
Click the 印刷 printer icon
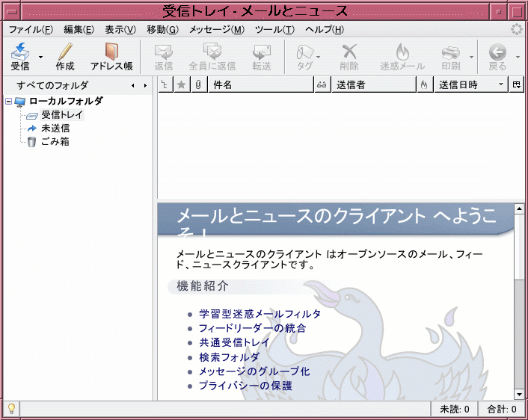450,52
